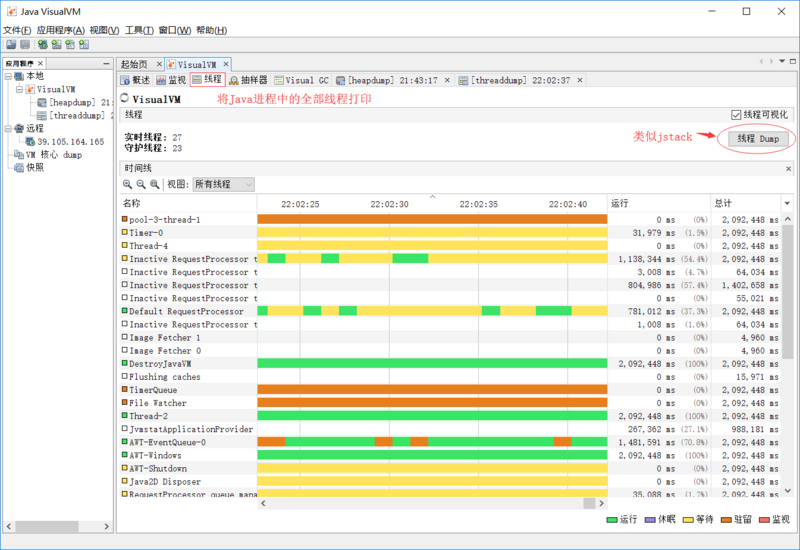Close the heapdump 21:43:17 subtab
The width and height of the screenshot is (800, 550).
(447, 80)
